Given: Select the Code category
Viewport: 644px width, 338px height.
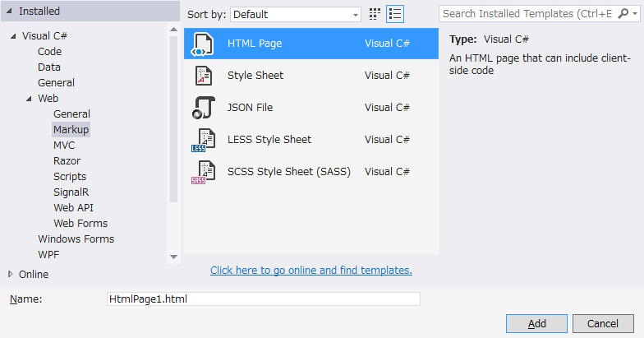Looking at the screenshot, I should pos(49,51).
